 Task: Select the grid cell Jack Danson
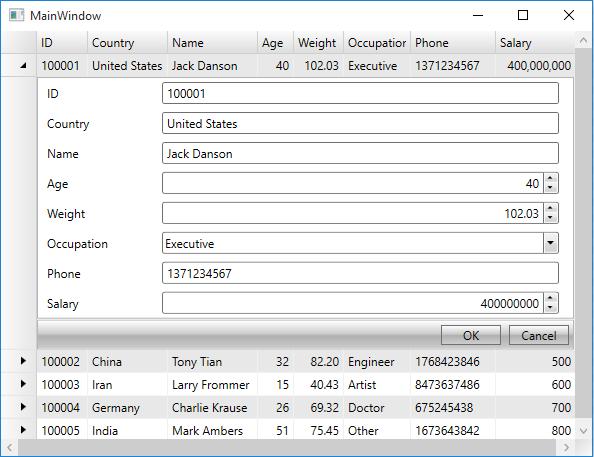point(213,66)
